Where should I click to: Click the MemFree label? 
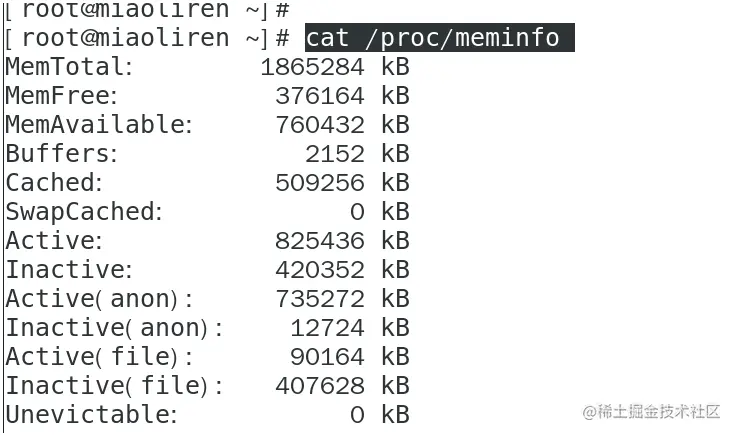(62, 96)
